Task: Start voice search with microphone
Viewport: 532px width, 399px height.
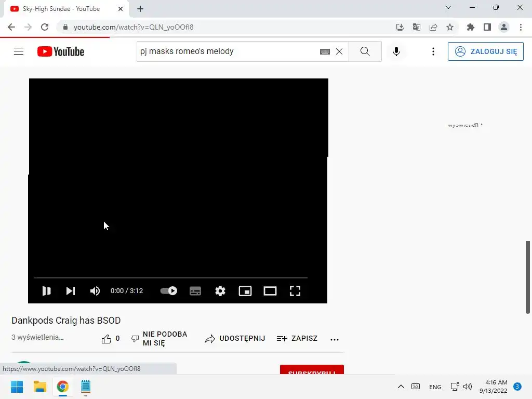Action: (396, 51)
